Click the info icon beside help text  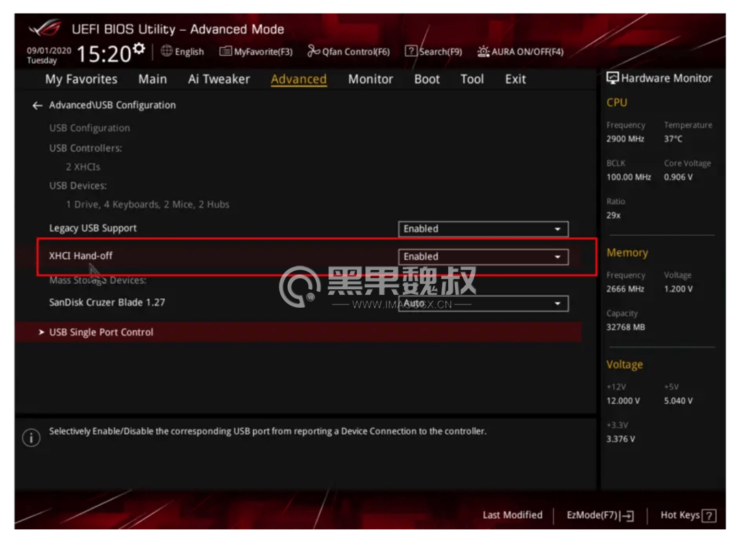click(31, 438)
